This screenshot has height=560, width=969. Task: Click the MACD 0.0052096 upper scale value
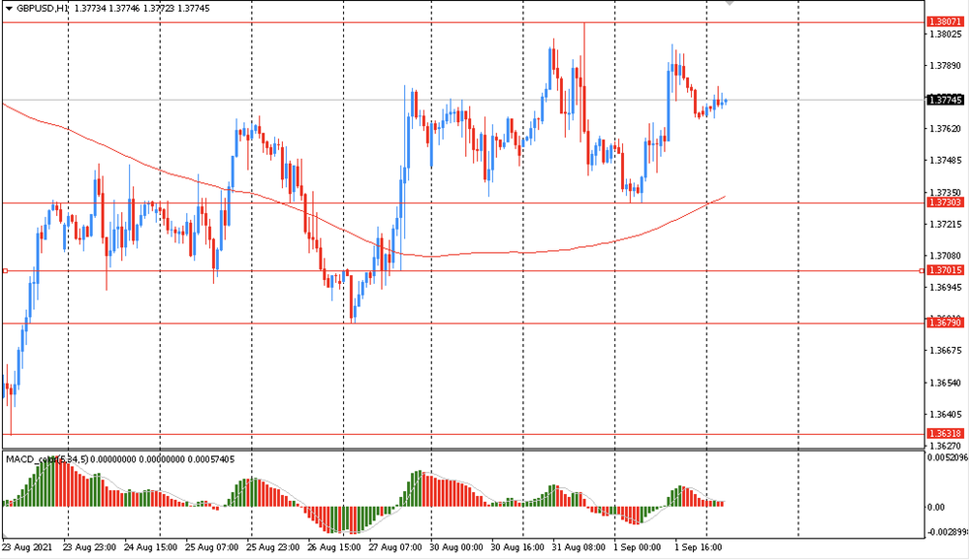948,457
